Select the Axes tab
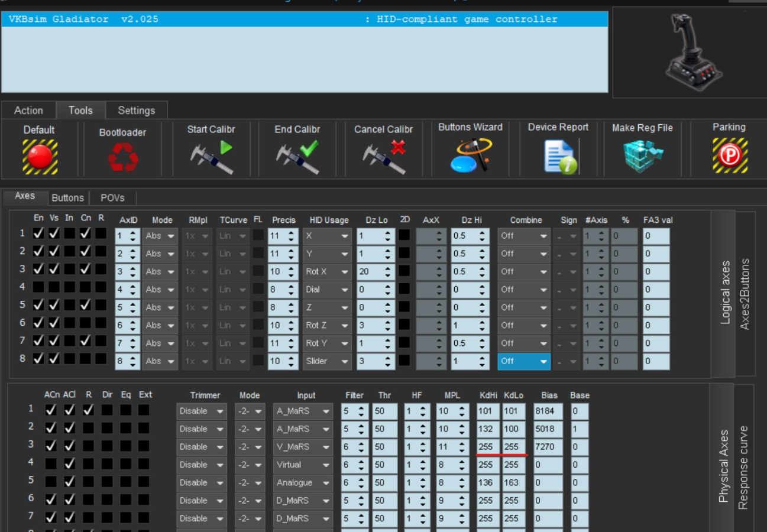This screenshot has height=532, width=767. 25,196
